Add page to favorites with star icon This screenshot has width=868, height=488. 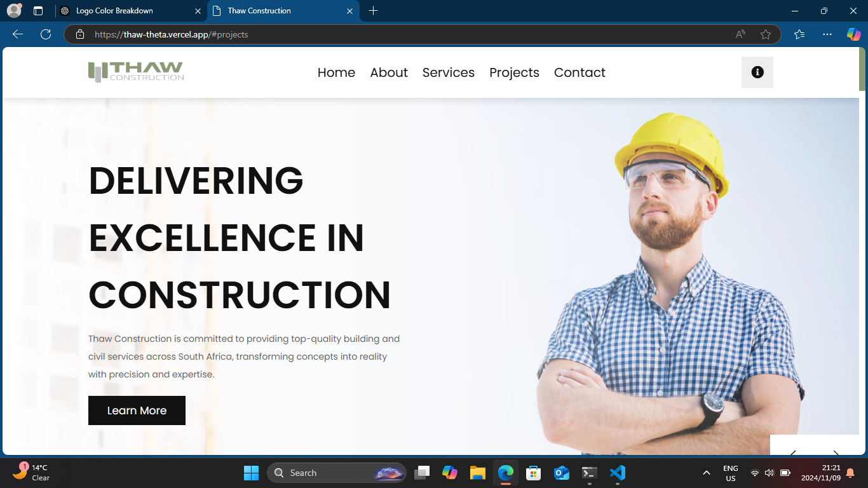[766, 34]
